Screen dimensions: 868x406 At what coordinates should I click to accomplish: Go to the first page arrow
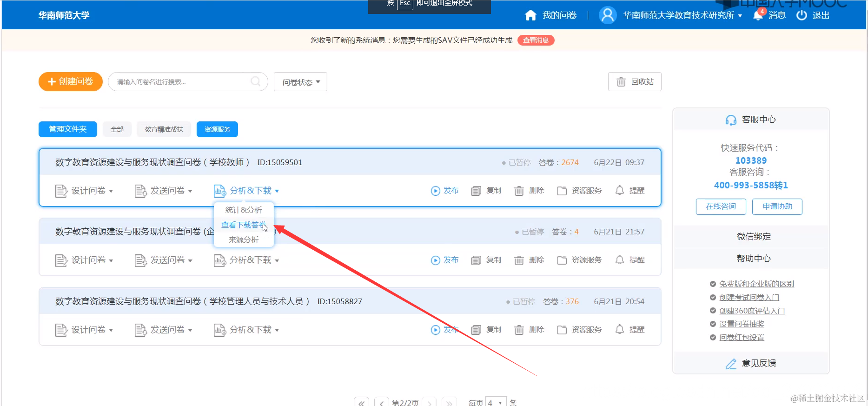point(361,402)
